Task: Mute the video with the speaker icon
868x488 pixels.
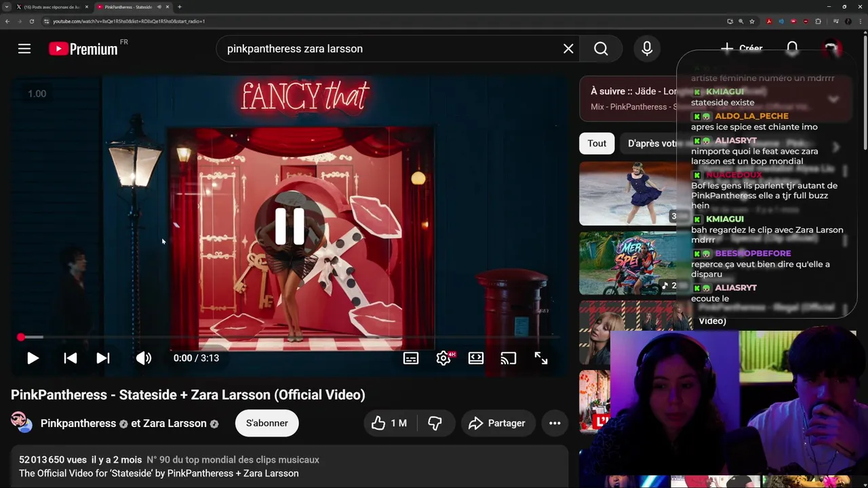Action: (x=144, y=358)
